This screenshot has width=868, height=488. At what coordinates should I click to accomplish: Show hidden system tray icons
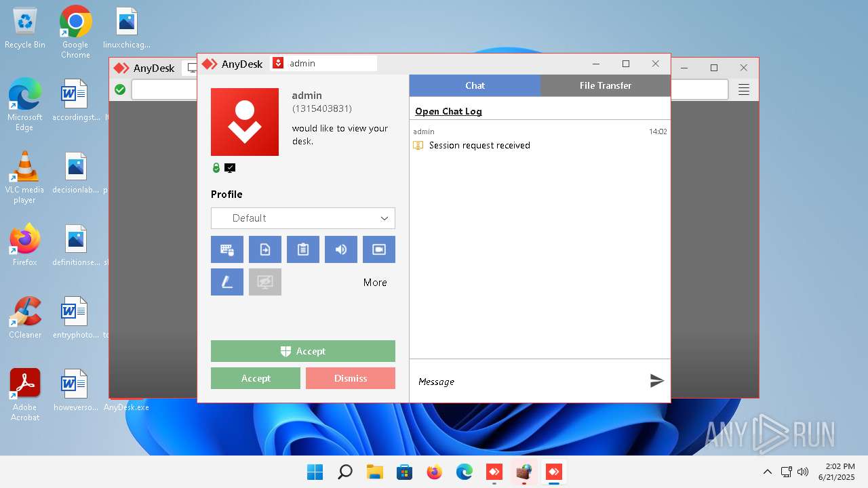[768, 472]
